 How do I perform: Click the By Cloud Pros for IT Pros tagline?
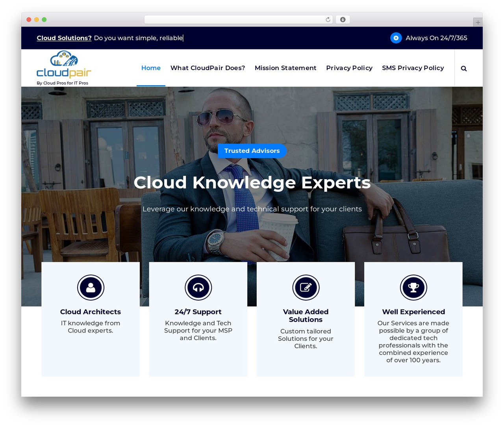(62, 83)
